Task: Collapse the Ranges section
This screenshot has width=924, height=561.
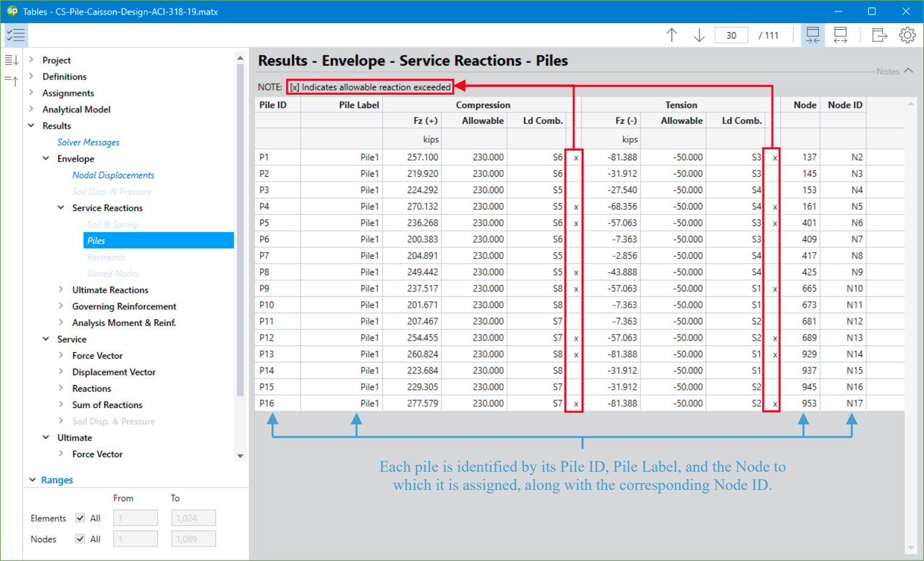Action: tap(32, 480)
